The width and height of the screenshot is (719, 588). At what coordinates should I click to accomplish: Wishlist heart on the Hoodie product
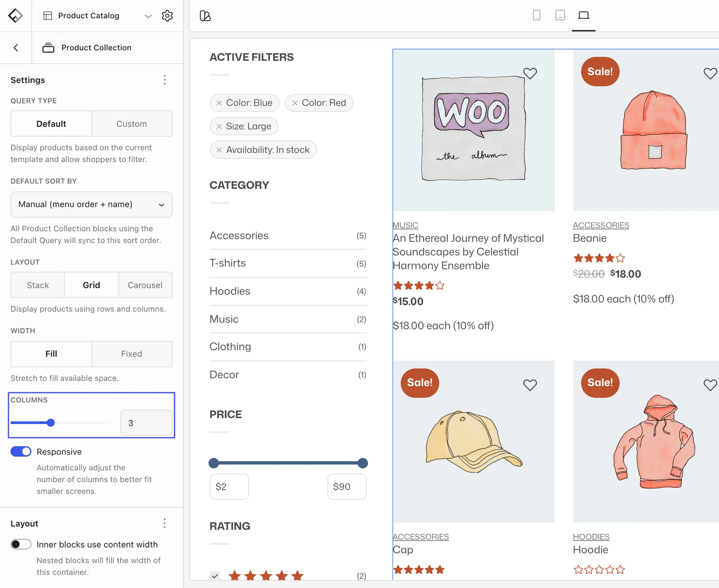[710, 385]
